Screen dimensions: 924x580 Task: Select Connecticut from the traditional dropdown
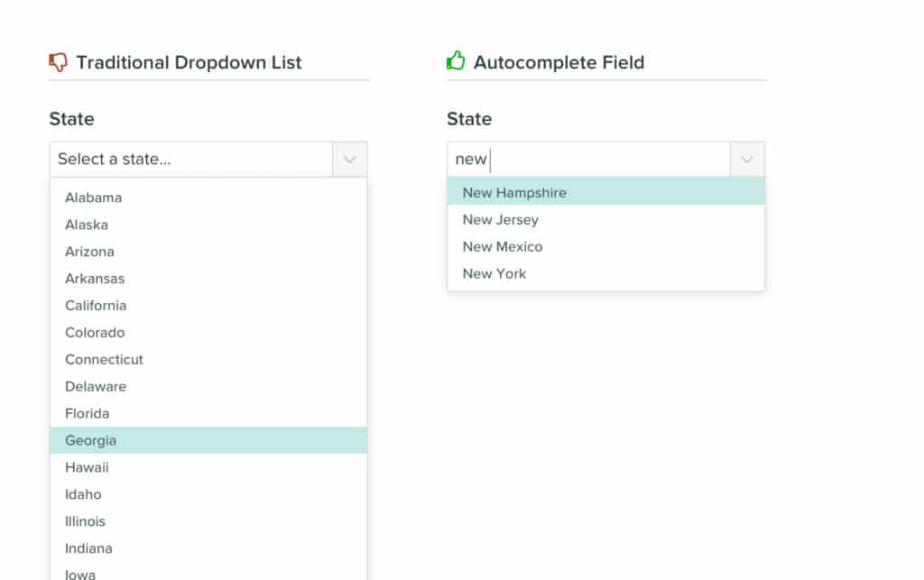[x=104, y=359]
